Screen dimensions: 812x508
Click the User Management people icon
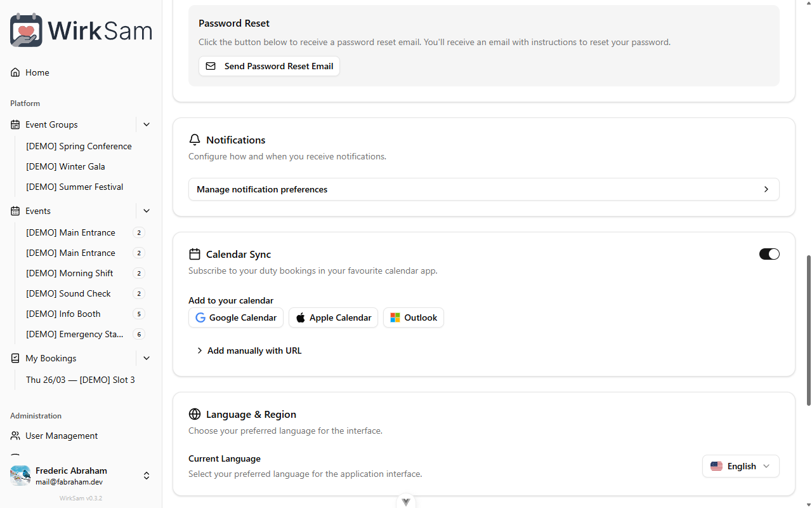pos(15,436)
